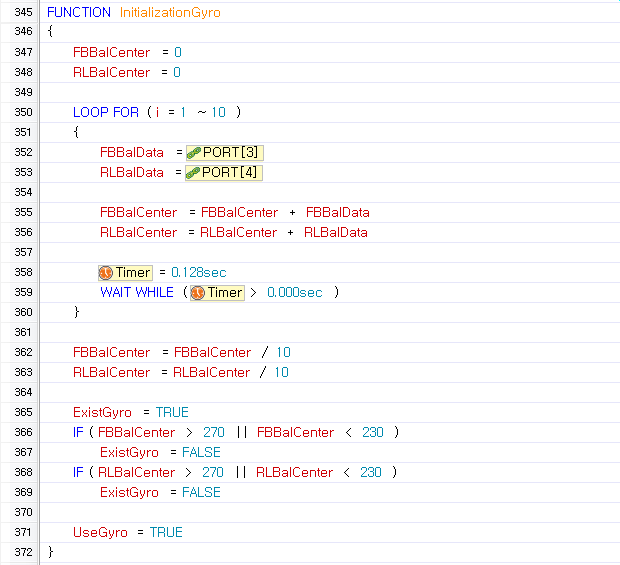Screen dimensions: 620x565
Task: Click the LOOP FOR keyword
Action: pyautogui.click(x=106, y=112)
